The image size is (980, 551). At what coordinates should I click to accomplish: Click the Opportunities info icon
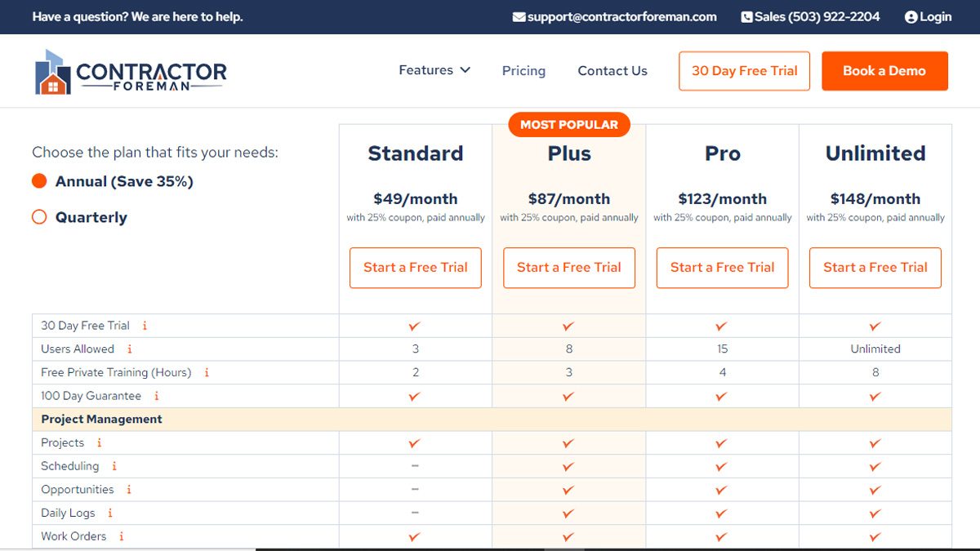click(129, 490)
